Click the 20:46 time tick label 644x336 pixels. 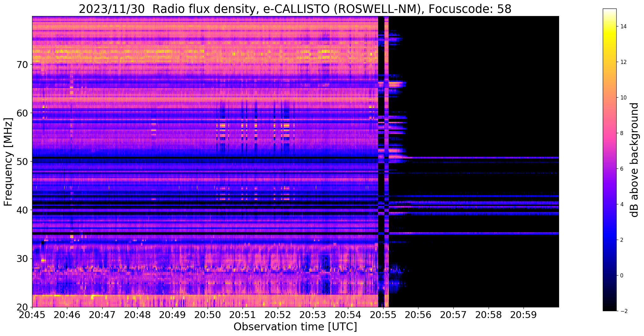pos(67,315)
